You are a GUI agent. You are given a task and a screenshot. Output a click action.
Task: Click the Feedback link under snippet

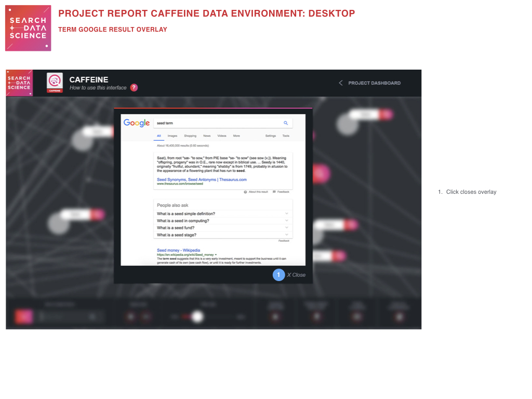click(x=281, y=192)
